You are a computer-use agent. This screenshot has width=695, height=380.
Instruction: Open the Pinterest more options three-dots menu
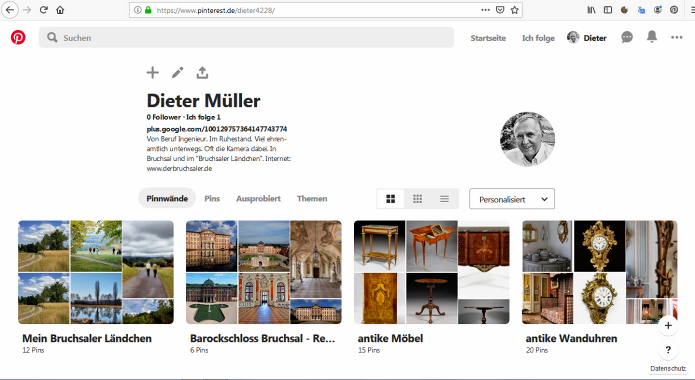pos(676,37)
